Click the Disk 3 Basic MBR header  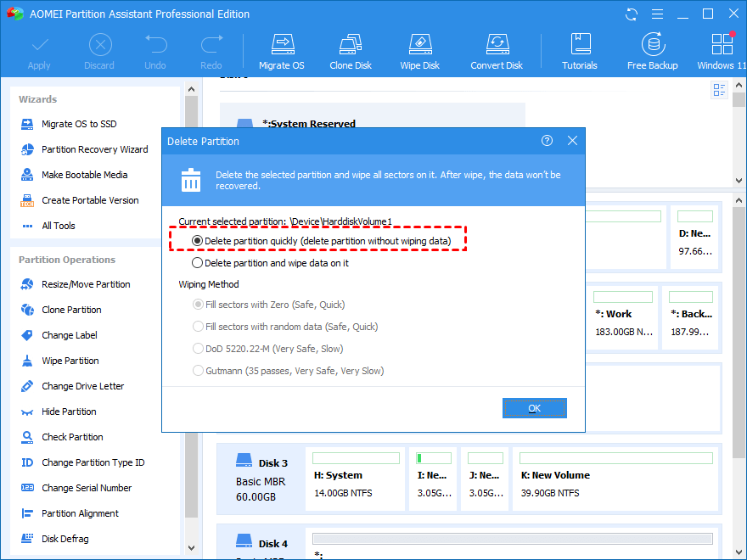261,478
